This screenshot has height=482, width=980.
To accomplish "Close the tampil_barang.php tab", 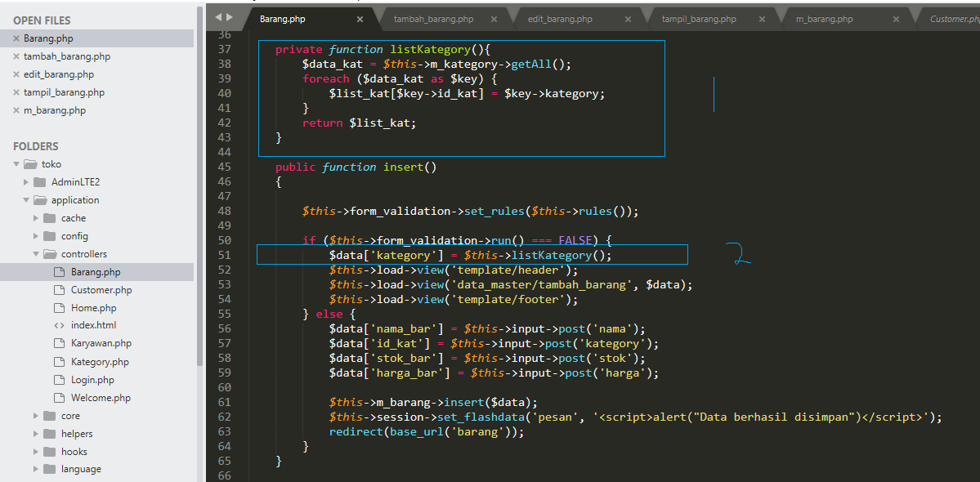I will coord(762,20).
